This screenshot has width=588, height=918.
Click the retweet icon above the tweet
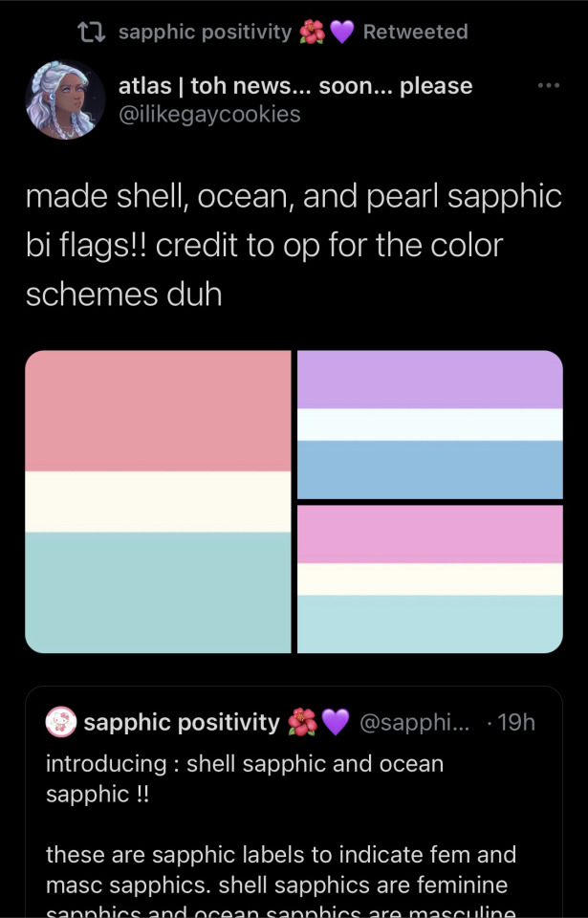pyautogui.click(x=92, y=33)
